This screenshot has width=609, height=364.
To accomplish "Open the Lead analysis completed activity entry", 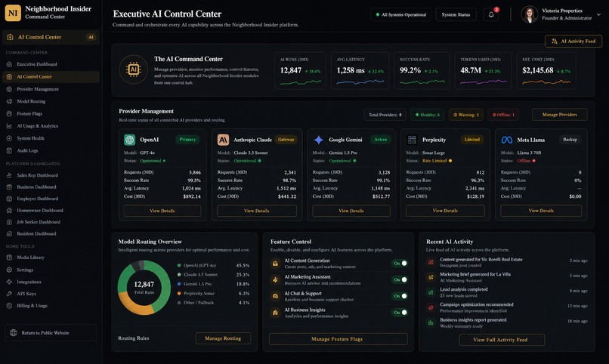I will click(x=507, y=292).
